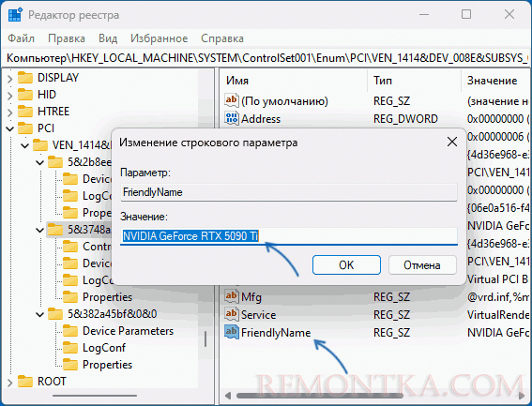Select the ROOT tree key
The image size is (532, 406).
[x=52, y=382]
